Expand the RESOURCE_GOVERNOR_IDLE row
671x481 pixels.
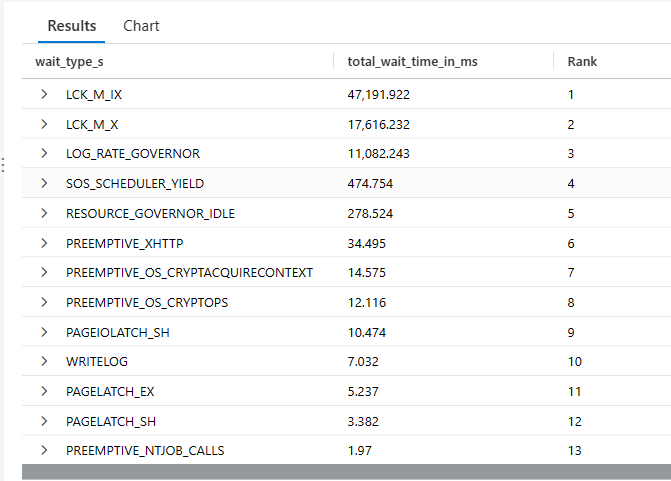click(44, 213)
